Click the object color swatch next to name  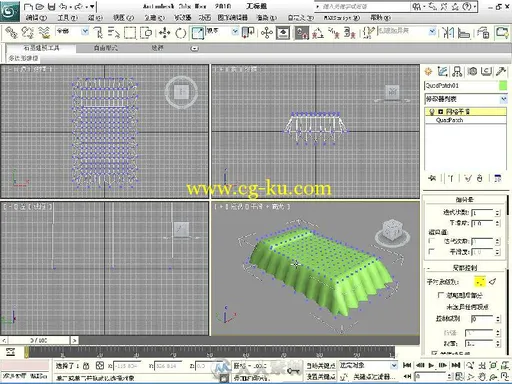pos(503,86)
